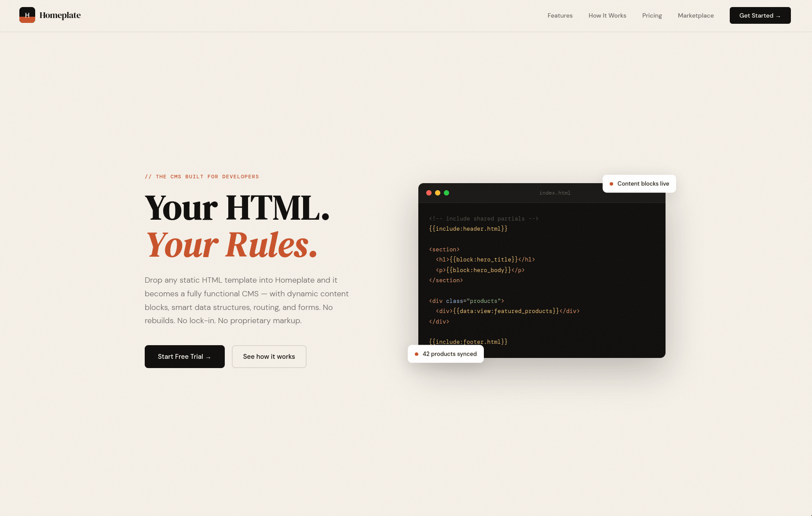Go to How It Works section
812x516 pixels.
point(607,15)
